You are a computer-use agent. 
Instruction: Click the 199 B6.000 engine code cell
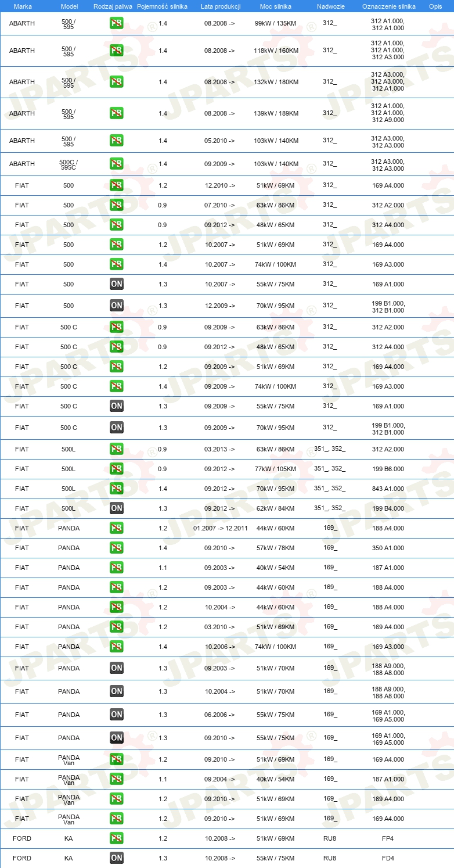coord(388,469)
